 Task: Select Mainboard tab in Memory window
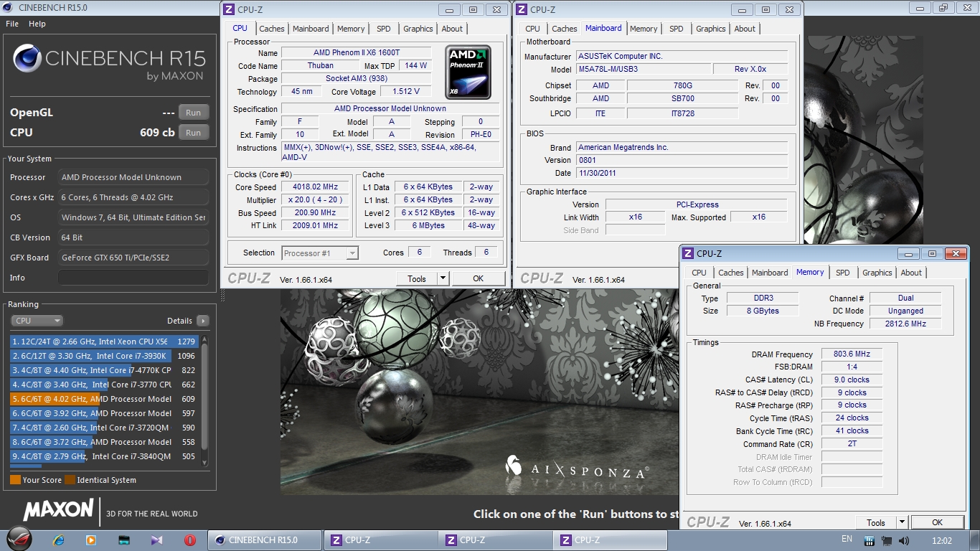click(770, 273)
